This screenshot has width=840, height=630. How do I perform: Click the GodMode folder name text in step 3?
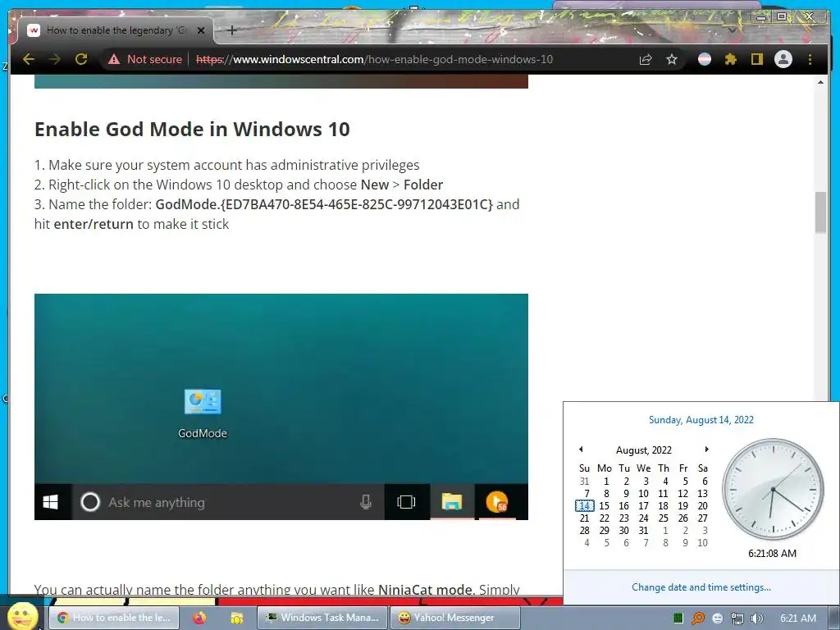pos(324,204)
